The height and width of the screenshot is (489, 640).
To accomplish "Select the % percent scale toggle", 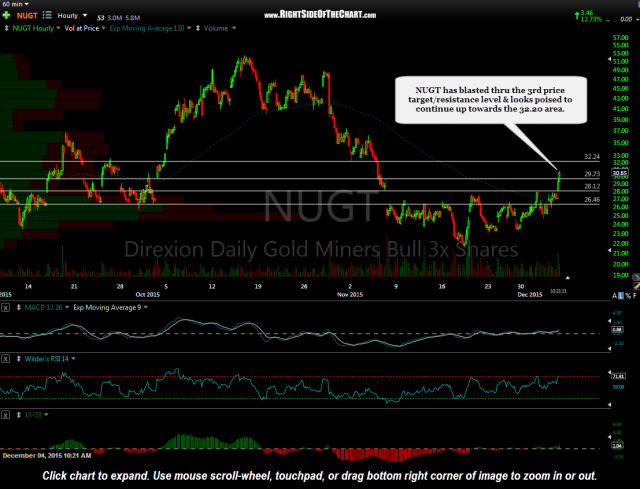I will pyautogui.click(x=628, y=296).
